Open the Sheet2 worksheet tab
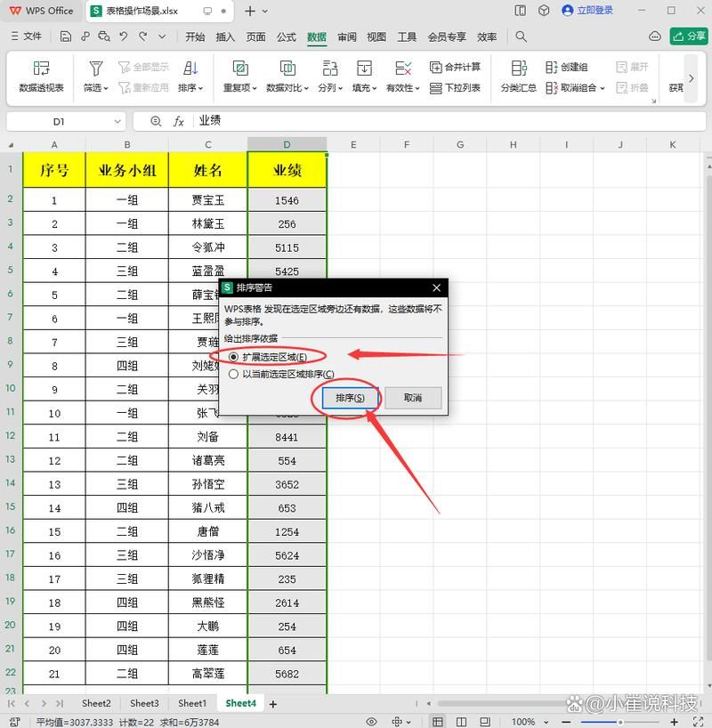Screen dimensions: 712x728 click(x=96, y=702)
